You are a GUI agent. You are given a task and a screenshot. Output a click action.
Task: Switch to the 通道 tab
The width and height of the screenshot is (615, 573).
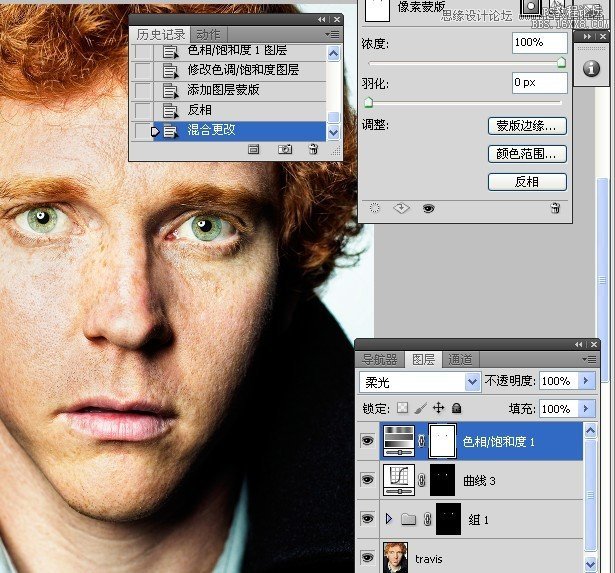tap(460, 359)
